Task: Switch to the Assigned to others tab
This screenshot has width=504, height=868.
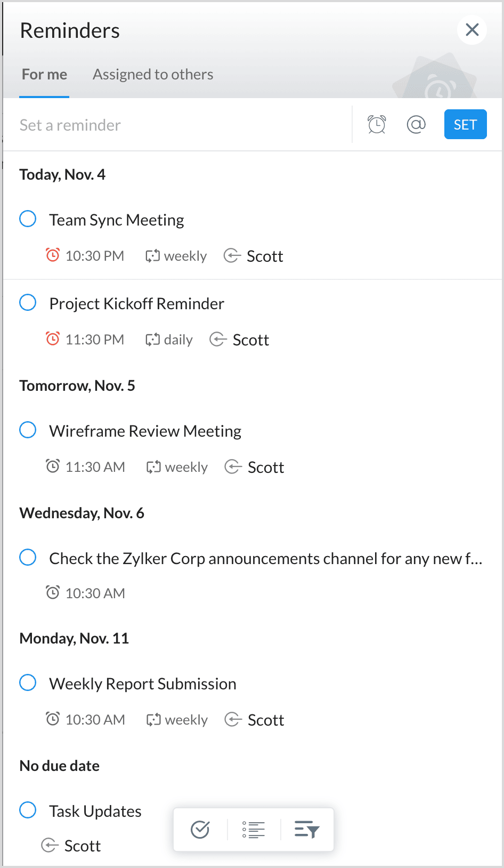Action: pyautogui.click(x=153, y=75)
